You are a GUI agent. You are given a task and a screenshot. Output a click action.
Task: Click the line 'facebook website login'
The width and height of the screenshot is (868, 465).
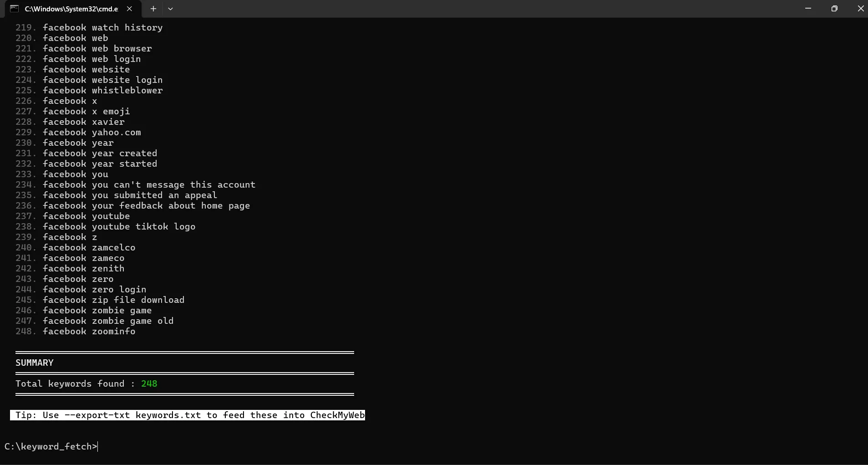point(103,80)
